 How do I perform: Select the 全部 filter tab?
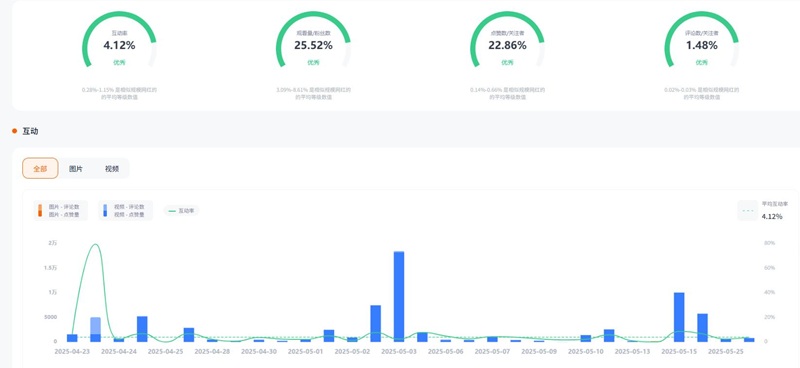pyautogui.click(x=40, y=168)
